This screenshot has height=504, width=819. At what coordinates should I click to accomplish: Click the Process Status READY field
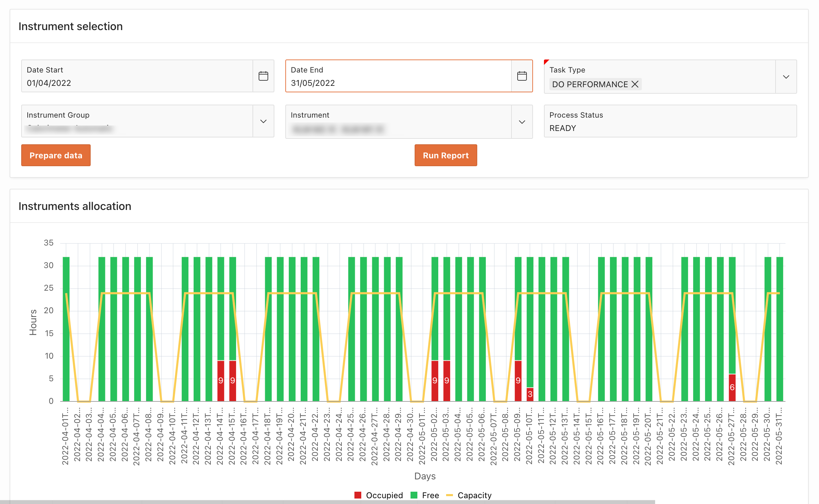pos(670,121)
